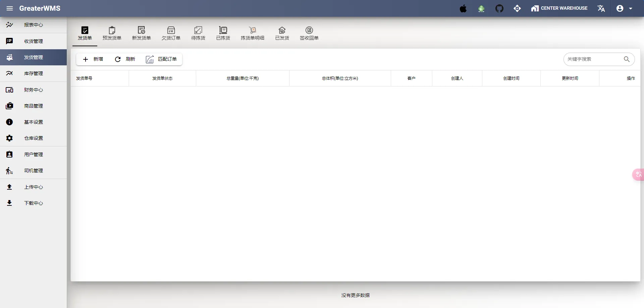Switch to the 新发货单 tab
644x308 pixels.
coord(142,34)
